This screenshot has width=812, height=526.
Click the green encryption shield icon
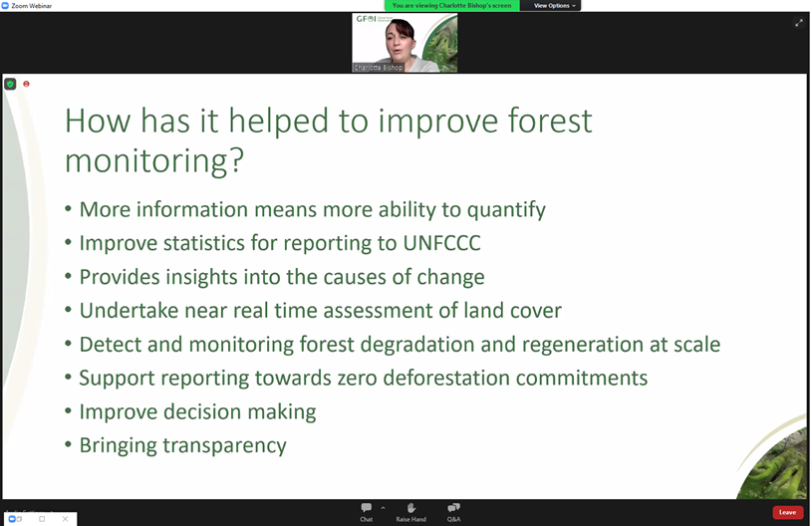click(10, 84)
